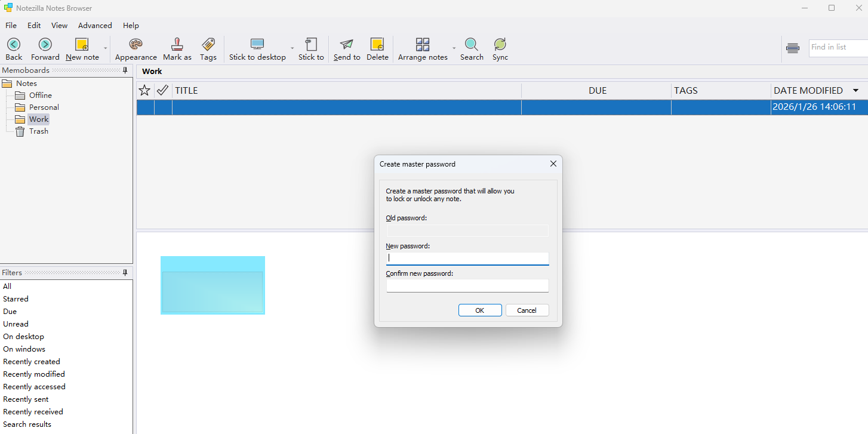Screen dimensions: 868x434
Task: Toggle the Memoboards panel pin
Action: click(x=125, y=70)
